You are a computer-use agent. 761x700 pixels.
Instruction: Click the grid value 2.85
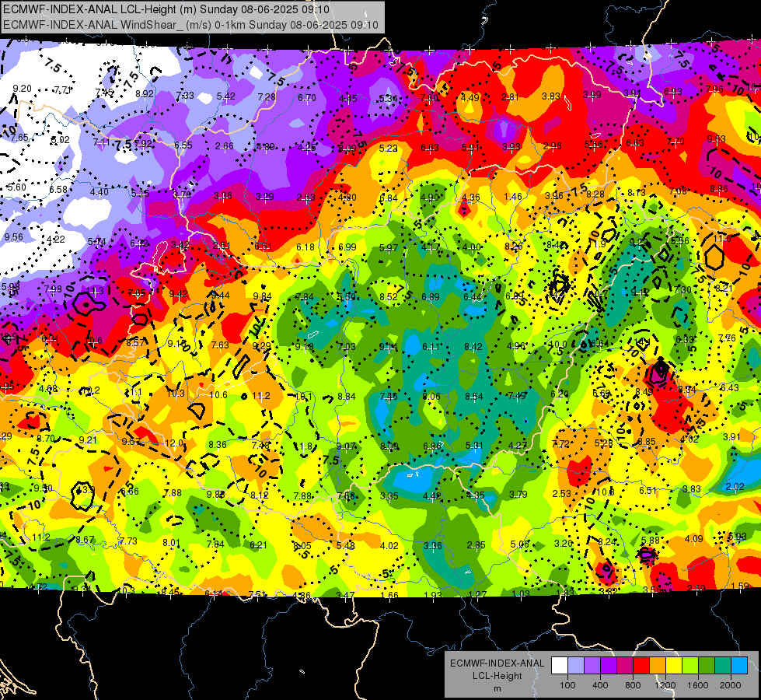pos(476,544)
